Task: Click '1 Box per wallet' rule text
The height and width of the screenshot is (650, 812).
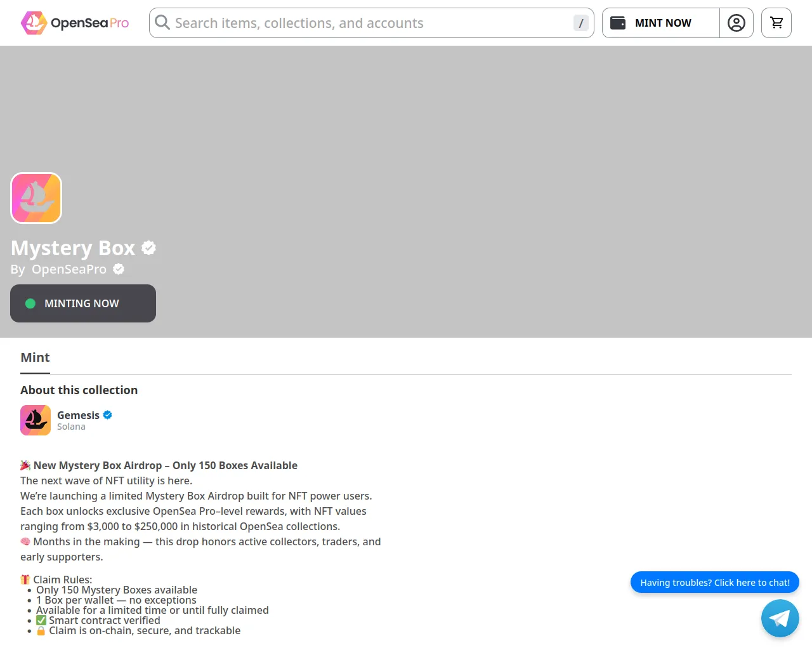Action: point(116,600)
